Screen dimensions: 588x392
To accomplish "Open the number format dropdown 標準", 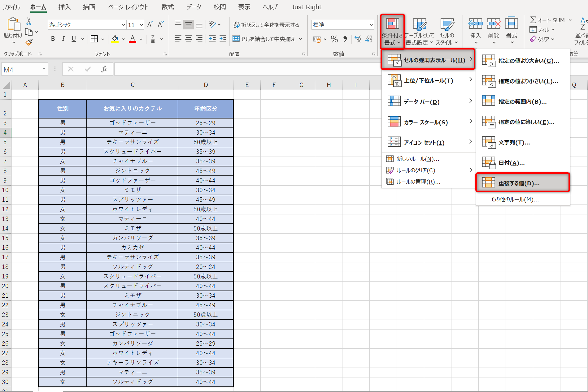I will coord(371,25).
